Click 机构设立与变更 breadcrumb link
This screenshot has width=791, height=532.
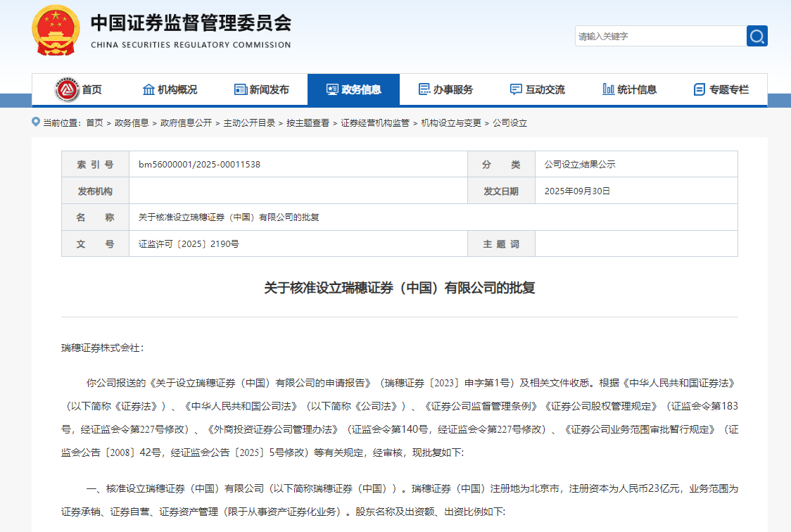pyautogui.click(x=451, y=122)
